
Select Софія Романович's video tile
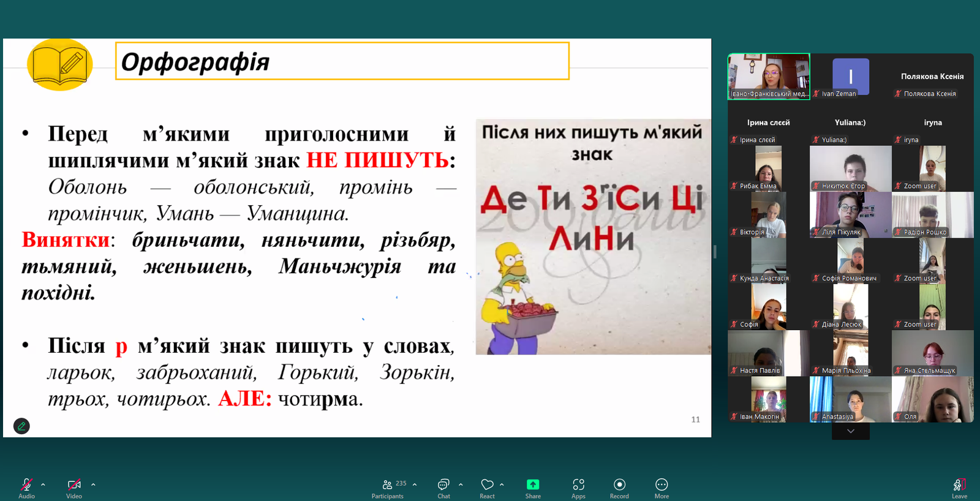[x=851, y=261]
